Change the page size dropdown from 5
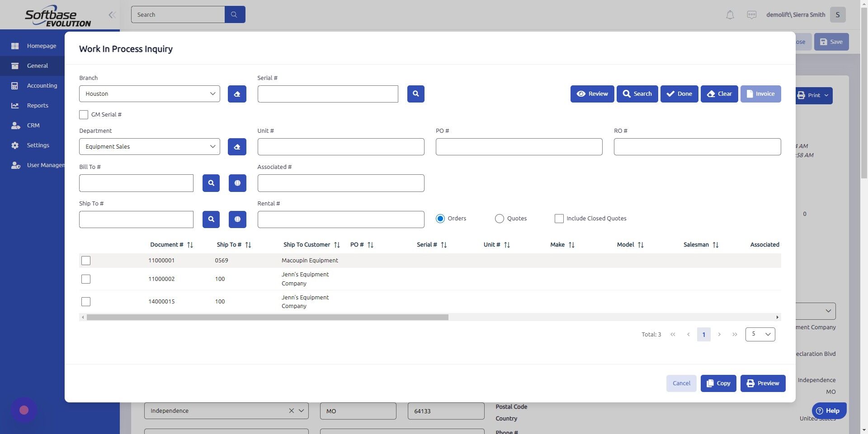 pos(759,334)
